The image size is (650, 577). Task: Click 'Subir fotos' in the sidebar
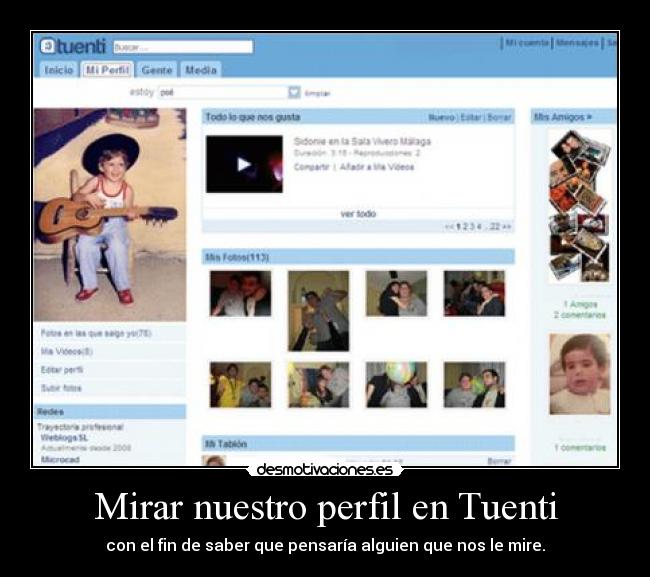(61, 388)
